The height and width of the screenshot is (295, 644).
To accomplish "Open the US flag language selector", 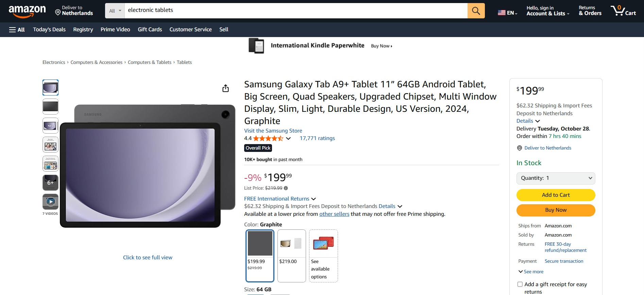I will [x=507, y=13].
